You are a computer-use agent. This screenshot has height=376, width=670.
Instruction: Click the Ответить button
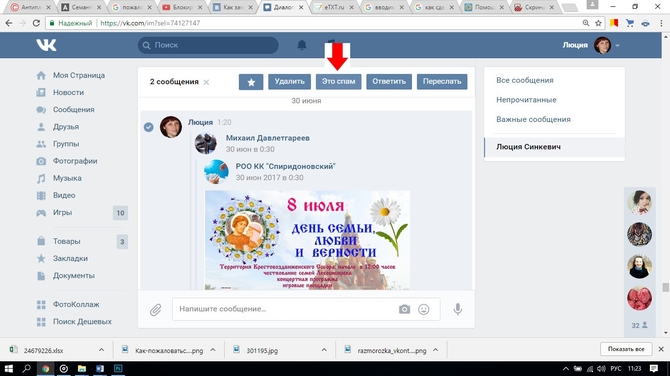click(389, 82)
